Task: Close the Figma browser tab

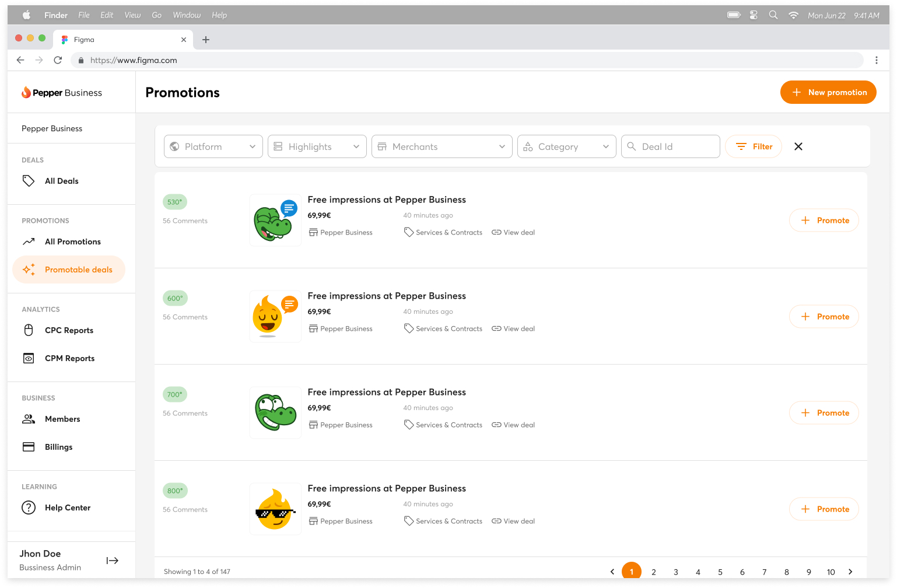Action: pos(184,40)
